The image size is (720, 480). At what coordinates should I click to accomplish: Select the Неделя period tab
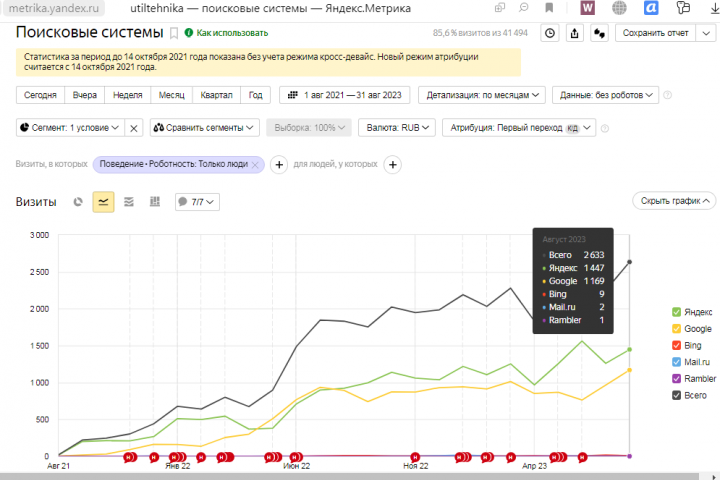(x=128, y=95)
